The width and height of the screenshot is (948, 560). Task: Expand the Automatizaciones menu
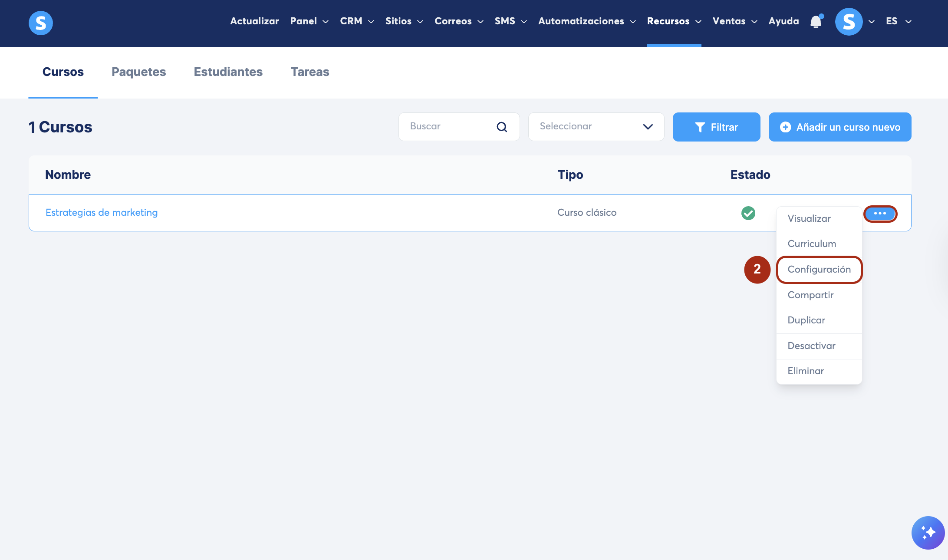(587, 21)
